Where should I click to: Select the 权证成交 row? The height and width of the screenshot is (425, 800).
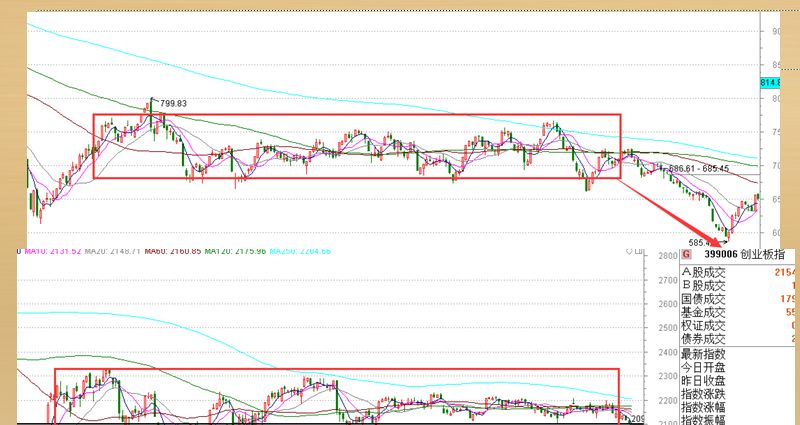click(x=738, y=326)
